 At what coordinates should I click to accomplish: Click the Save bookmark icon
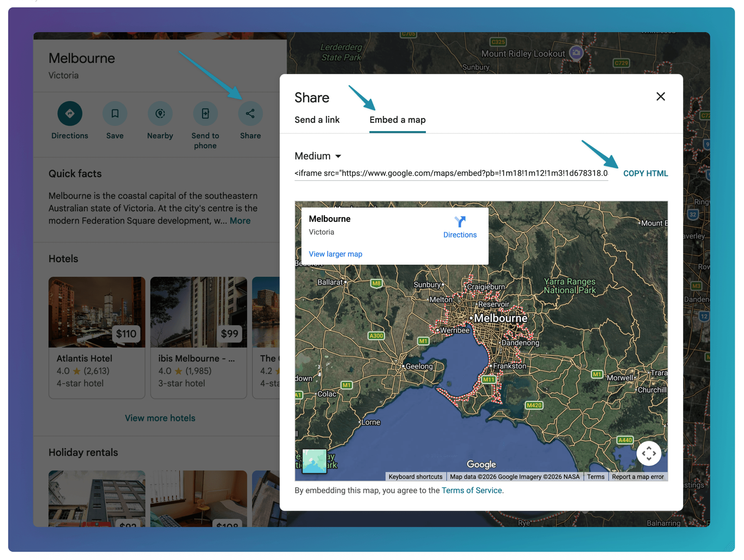pyautogui.click(x=115, y=114)
